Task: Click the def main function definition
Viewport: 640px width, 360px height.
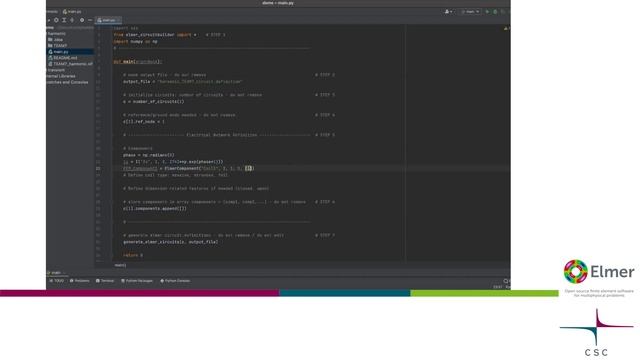Action: [138, 62]
